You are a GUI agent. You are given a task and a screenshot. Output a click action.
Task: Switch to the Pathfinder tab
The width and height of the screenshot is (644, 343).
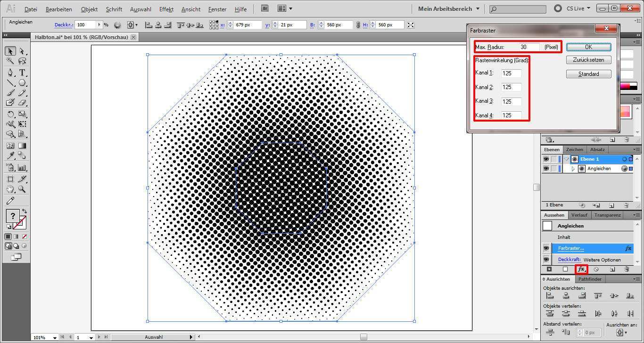click(x=590, y=279)
